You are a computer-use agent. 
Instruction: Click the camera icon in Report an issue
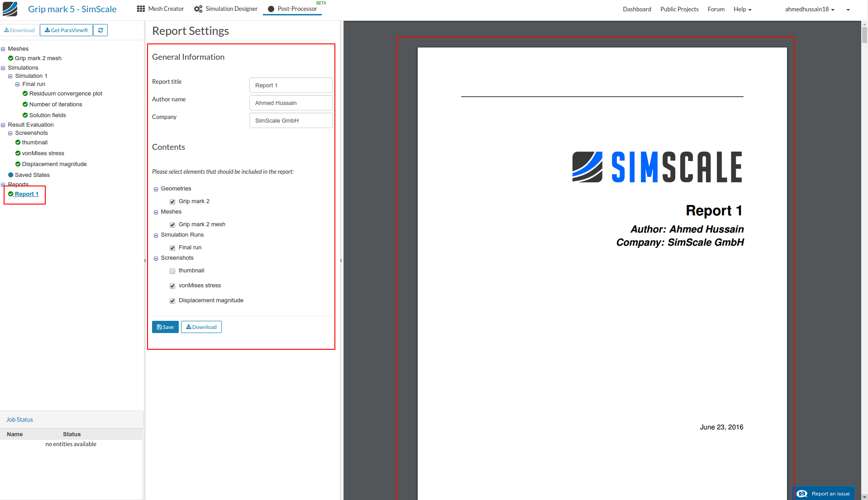pos(802,494)
